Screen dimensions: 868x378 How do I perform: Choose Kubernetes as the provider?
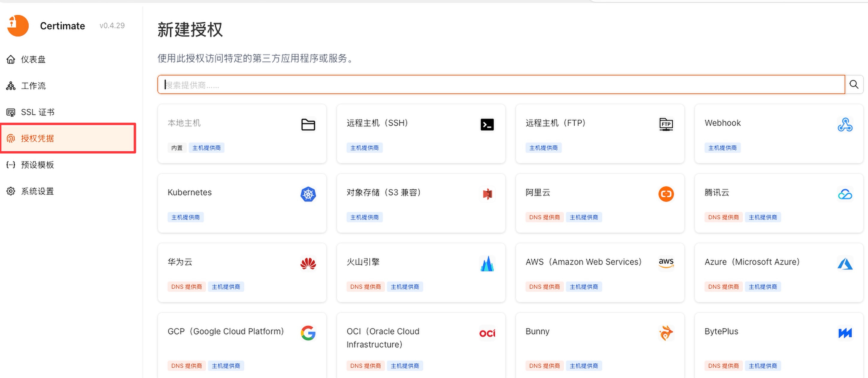point(242,203)
